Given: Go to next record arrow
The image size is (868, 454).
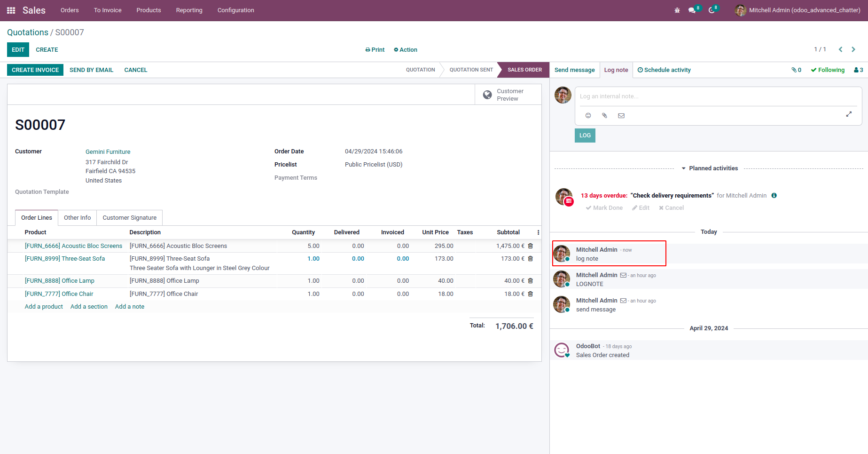Looking at the screenshot, I should pos(853,49).
